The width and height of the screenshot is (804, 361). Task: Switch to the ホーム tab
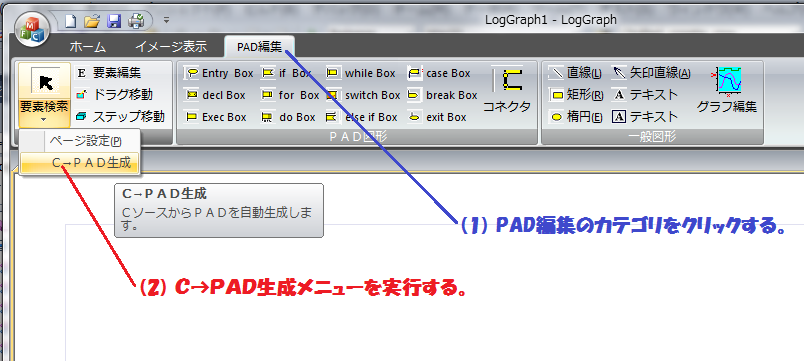[x=88, y=47]
